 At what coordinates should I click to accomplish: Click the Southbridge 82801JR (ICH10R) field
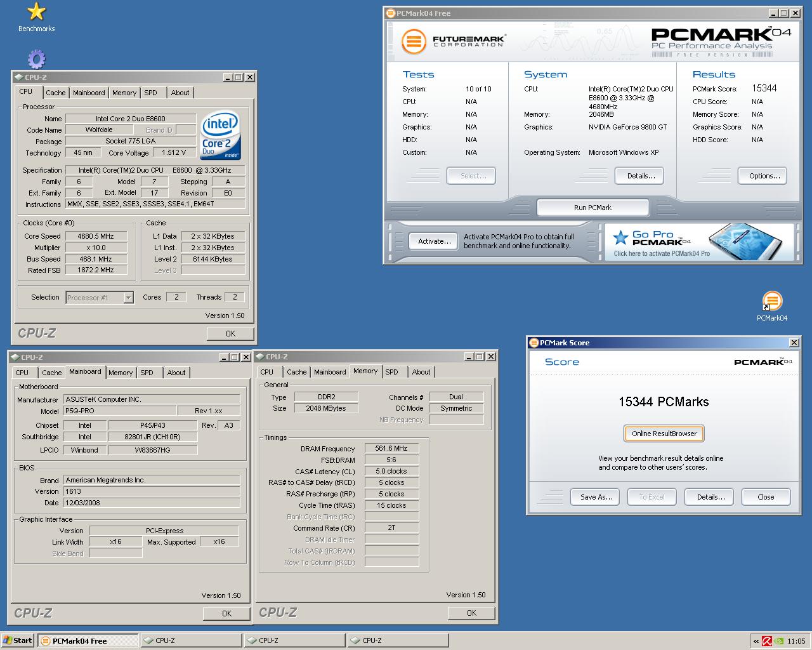(x=153, y=437)
